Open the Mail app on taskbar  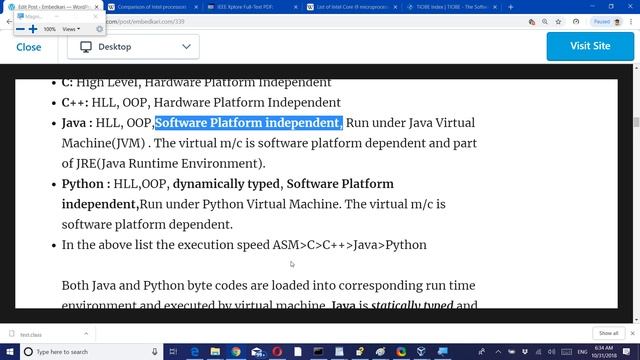257,351
